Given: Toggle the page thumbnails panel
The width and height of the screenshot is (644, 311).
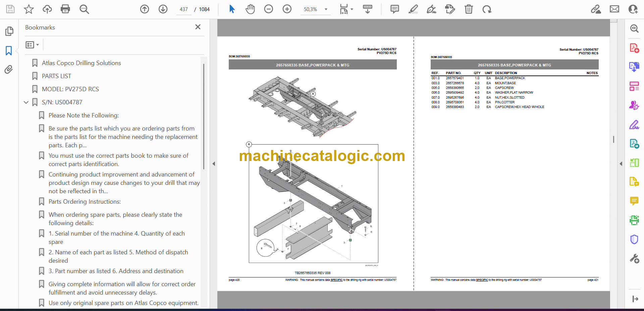Looking at the screenshot, I should click(9, 31).
